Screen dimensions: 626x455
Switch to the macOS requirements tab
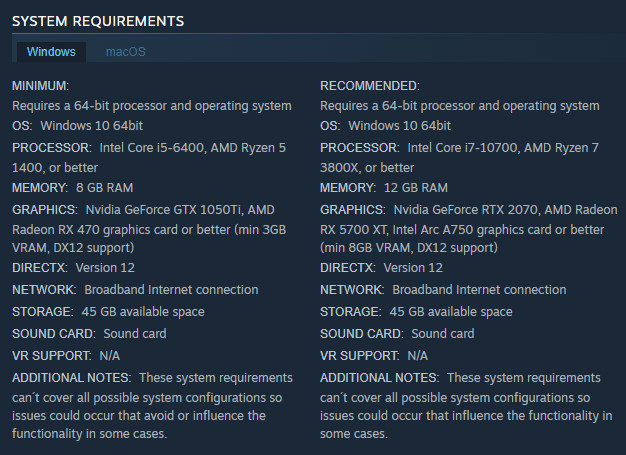click(x=125, y=51)
